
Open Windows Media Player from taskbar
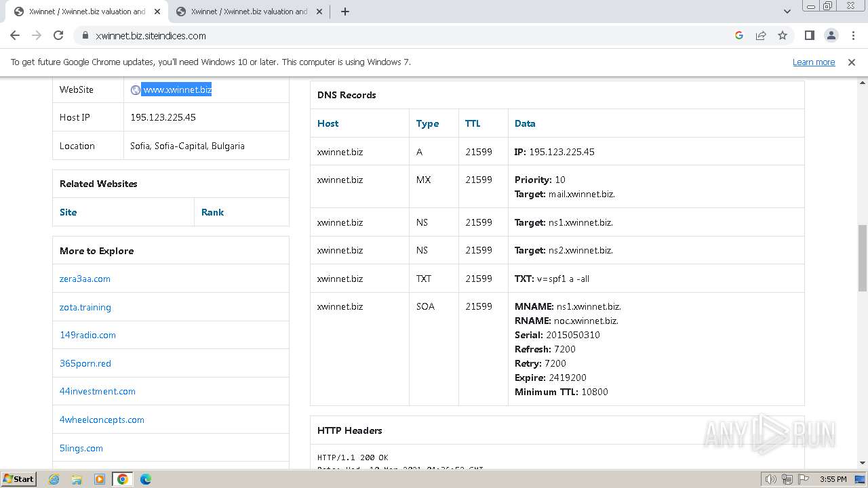pyautogui.click(x=100, y=479)
